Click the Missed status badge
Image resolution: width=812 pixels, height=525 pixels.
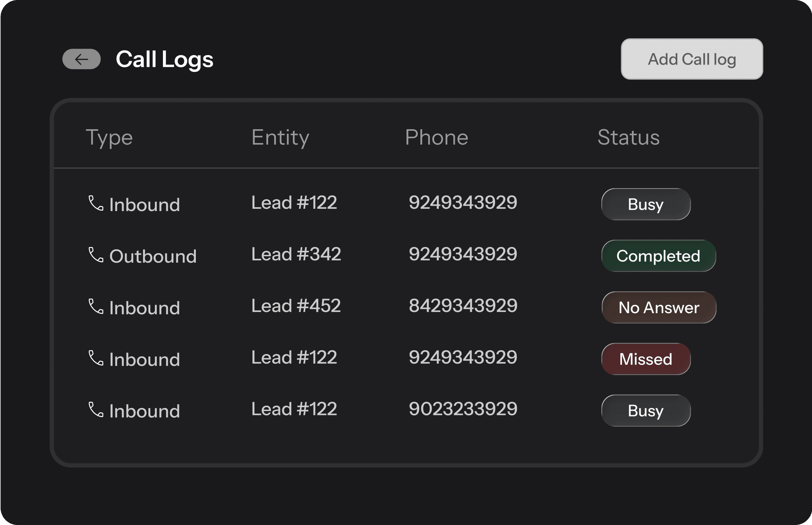click(646, 358)
